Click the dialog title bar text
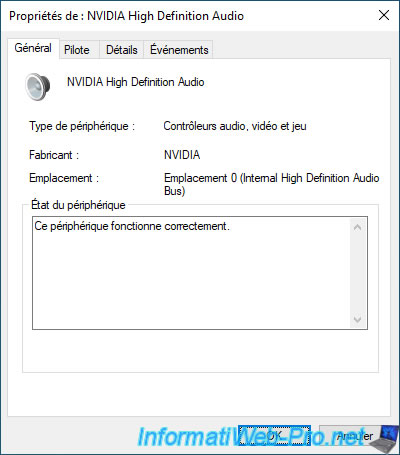The height and width of the screenshot is (455, 400). point(126,16)
